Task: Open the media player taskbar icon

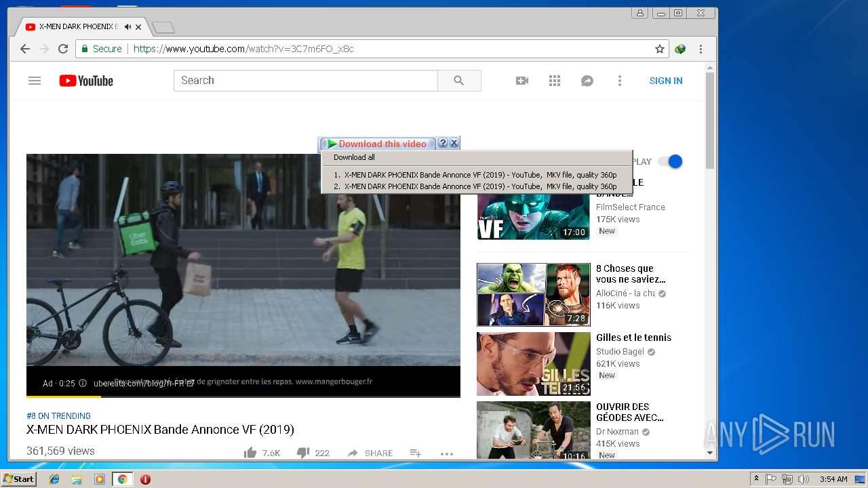Action: pos(100,479)
